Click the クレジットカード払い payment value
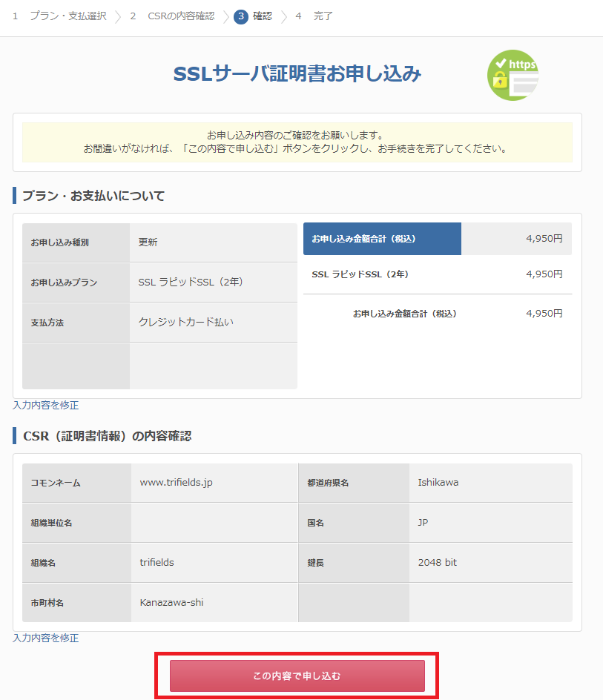 (x=186, y=322)
